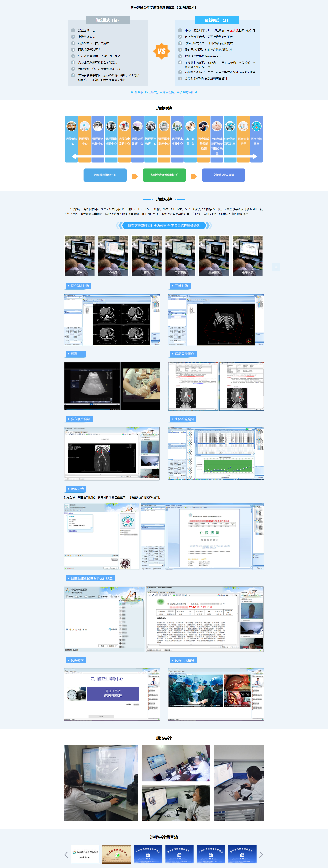Image resolution: width=328 pixels, height=868 pixels.
Task: Open the 新津县中医医疗中心 background thumbnail
Action: point(116,854)
